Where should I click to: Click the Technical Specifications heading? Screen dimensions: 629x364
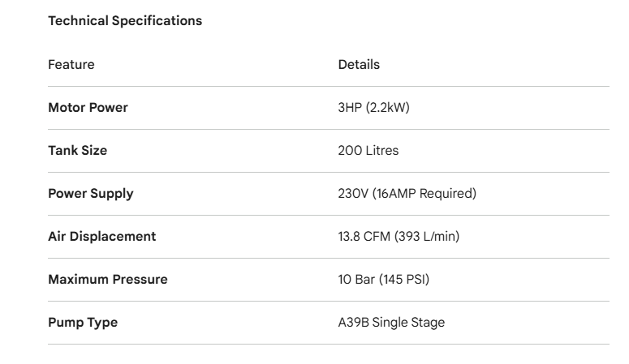tap(125, 21)
